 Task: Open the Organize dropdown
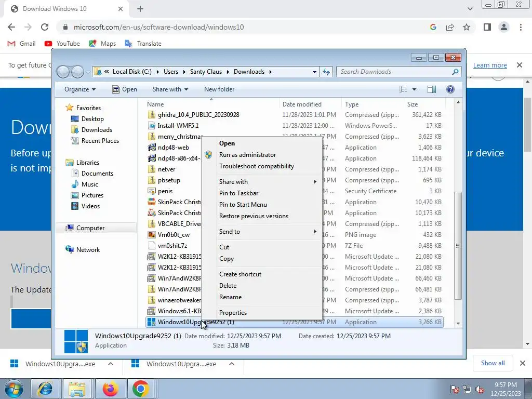tap(80, 89)
